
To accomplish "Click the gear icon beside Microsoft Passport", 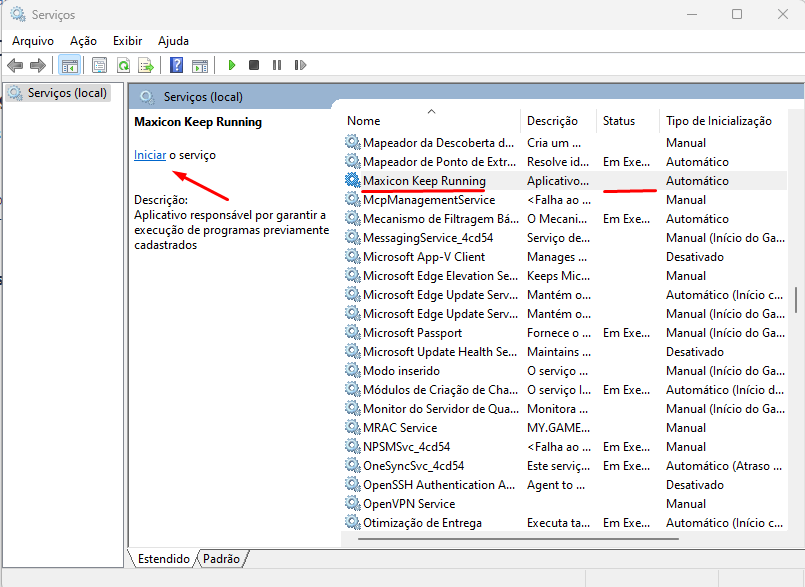I will click(x=352, y=332).
